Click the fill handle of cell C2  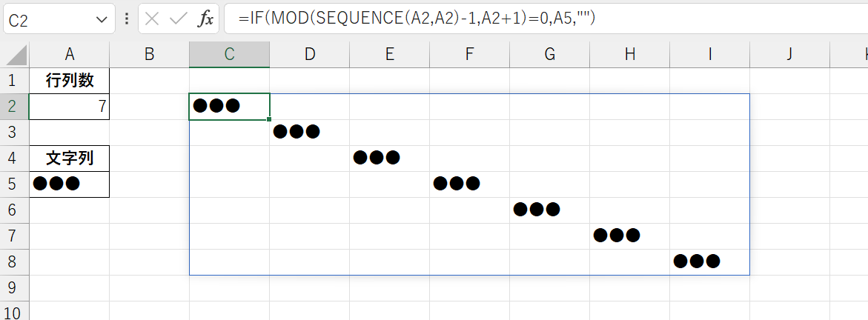point(269,119)
